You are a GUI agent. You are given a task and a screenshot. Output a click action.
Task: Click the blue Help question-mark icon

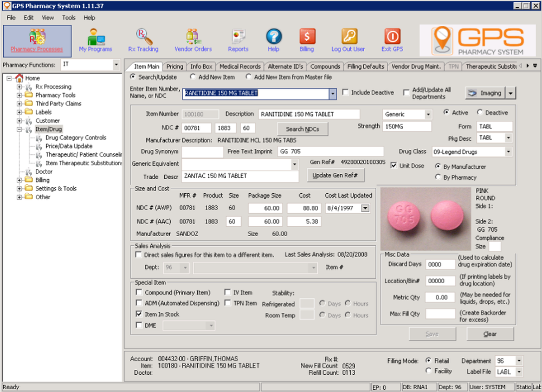pos(274,37)
